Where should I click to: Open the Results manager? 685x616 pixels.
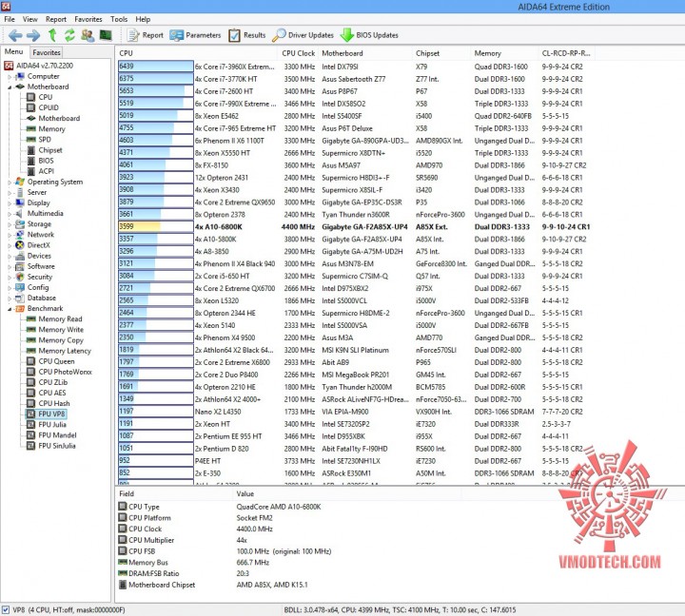pyautogui.click(x=246, y=35)
